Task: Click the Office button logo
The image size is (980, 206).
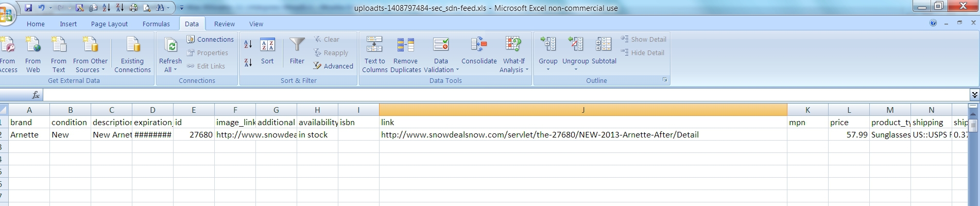Action: tap(5, 14)
